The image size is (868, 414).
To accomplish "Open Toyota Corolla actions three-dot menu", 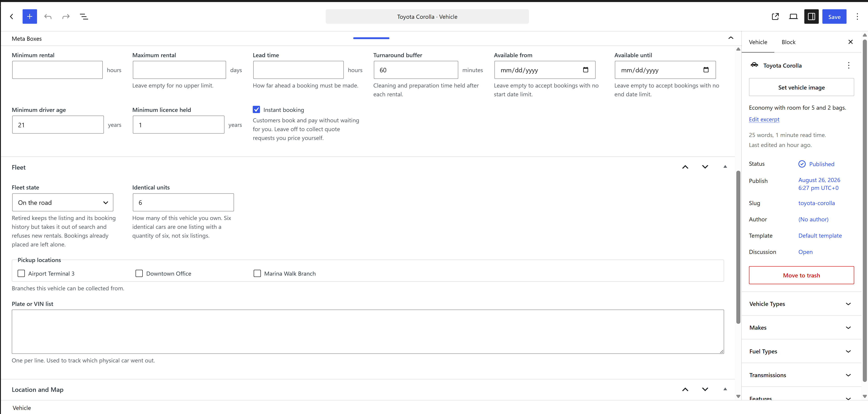I will (x=848, y=65).
